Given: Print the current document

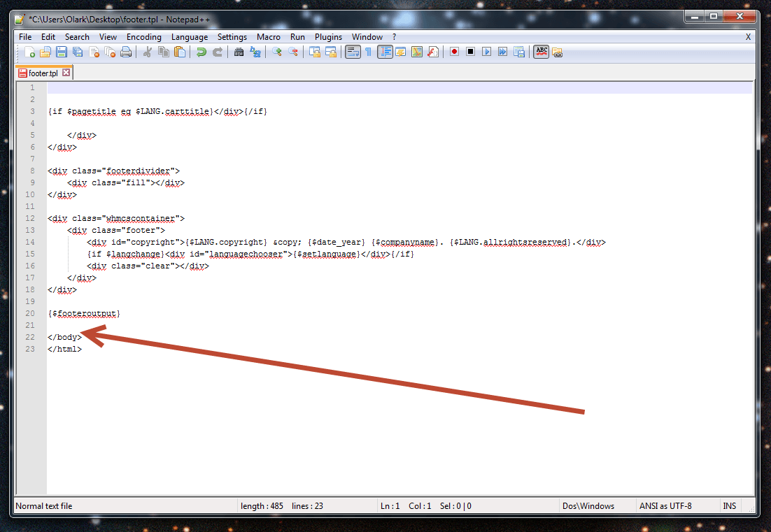Looking at the screenshot, I should coord(126,51).
